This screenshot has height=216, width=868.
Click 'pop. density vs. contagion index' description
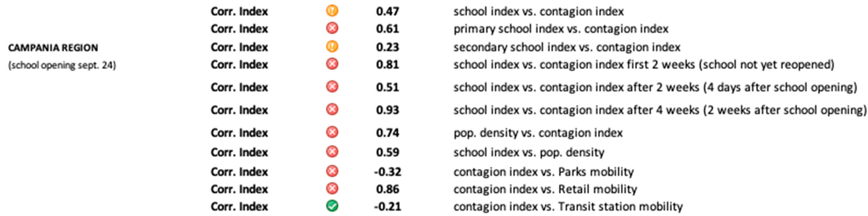point(538,133)
